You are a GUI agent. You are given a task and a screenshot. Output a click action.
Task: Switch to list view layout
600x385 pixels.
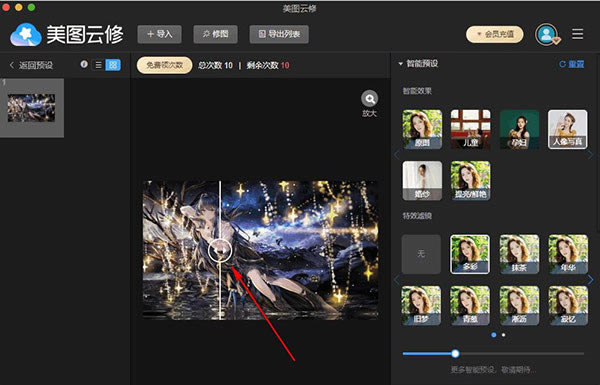(x=98, y=65)
